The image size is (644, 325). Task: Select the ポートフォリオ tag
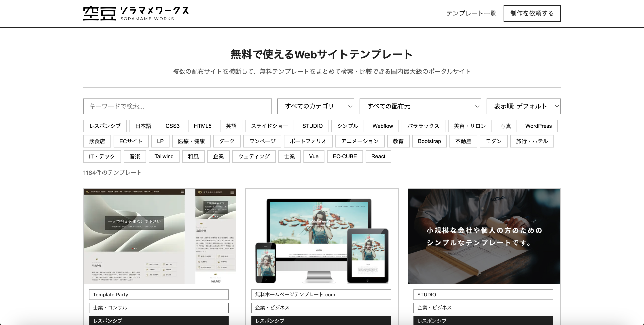[x=308, y=141]
